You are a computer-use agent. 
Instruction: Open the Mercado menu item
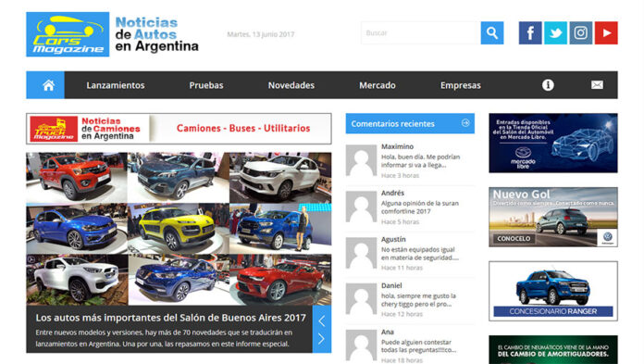pos(378,85)
